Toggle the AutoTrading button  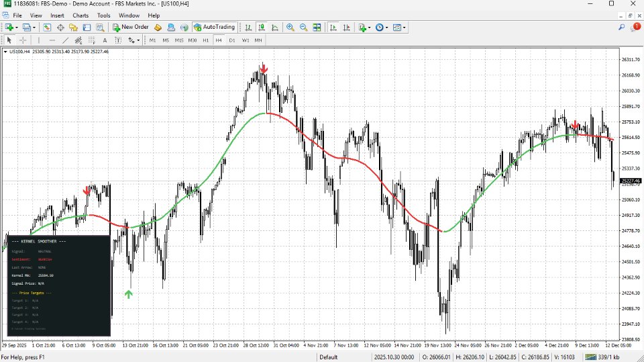[x=215, y=27]
